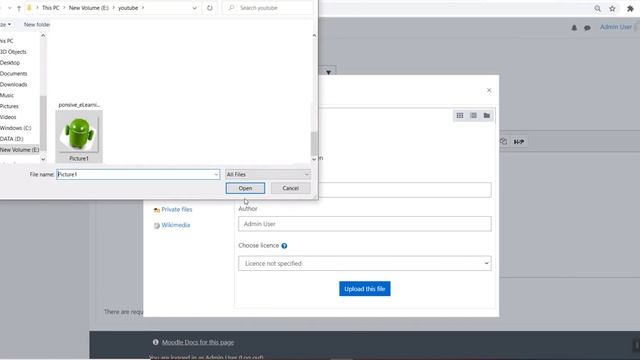640x360 pixels.
Task: Select Windows (C:) drive in tree
Action: pos(16,128)
